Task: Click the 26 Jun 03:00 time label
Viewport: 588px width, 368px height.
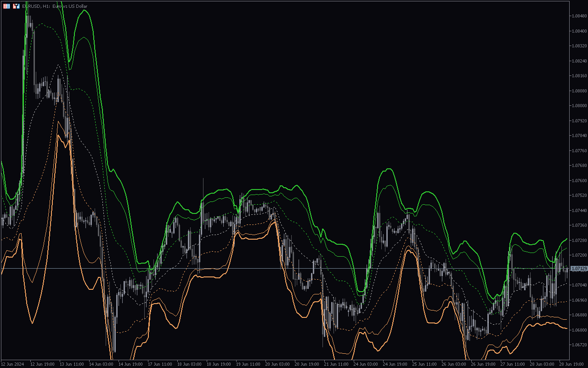Action: (x=454, y=364)
